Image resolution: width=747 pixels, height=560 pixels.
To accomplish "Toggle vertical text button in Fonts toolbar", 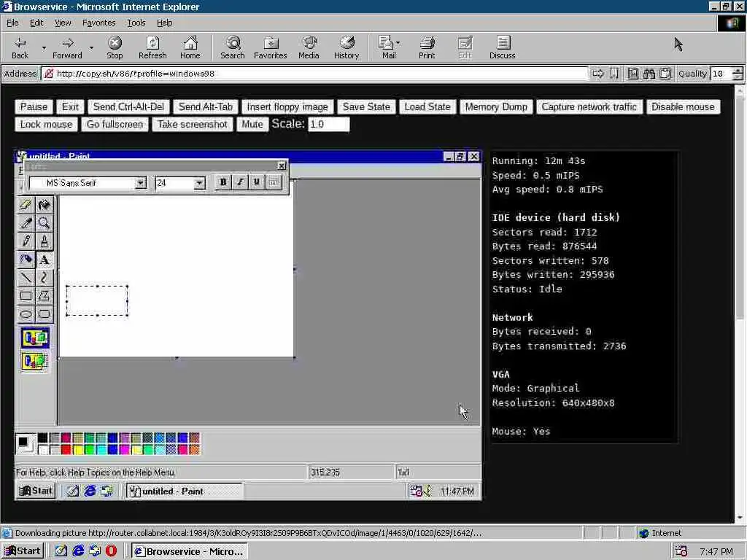I will pyautogui.click(x=273, y=182).
